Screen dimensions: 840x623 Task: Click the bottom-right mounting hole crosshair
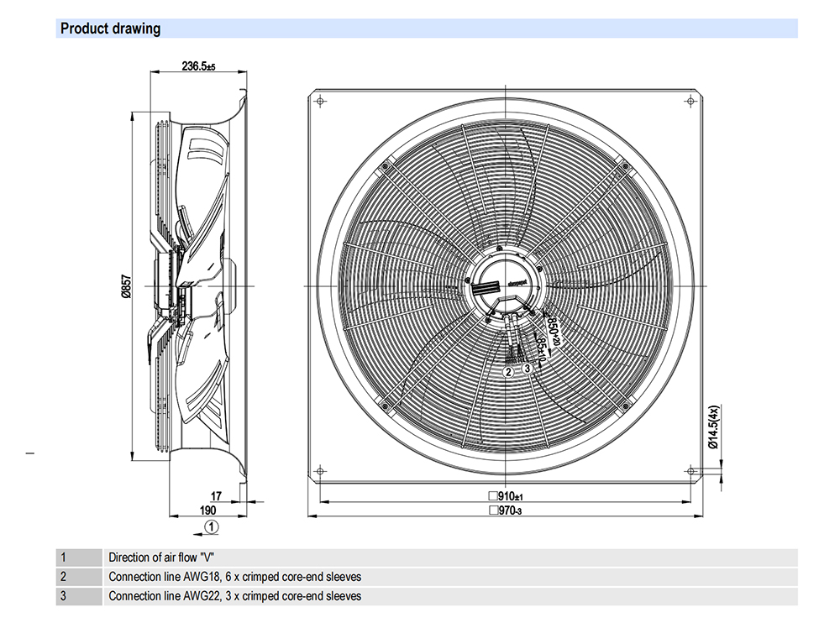pos(690,471)
